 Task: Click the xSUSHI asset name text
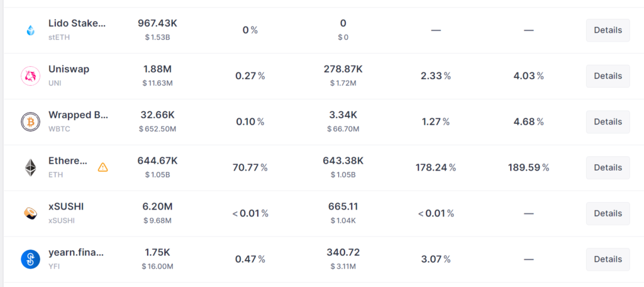click(67, 206)
